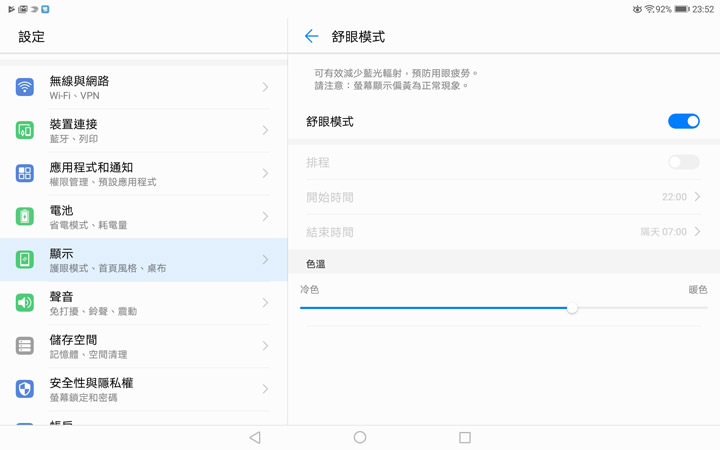Tap the 應用程式和通知 grid icon
Screen dimensions: 720x450
tap(25, 173)
